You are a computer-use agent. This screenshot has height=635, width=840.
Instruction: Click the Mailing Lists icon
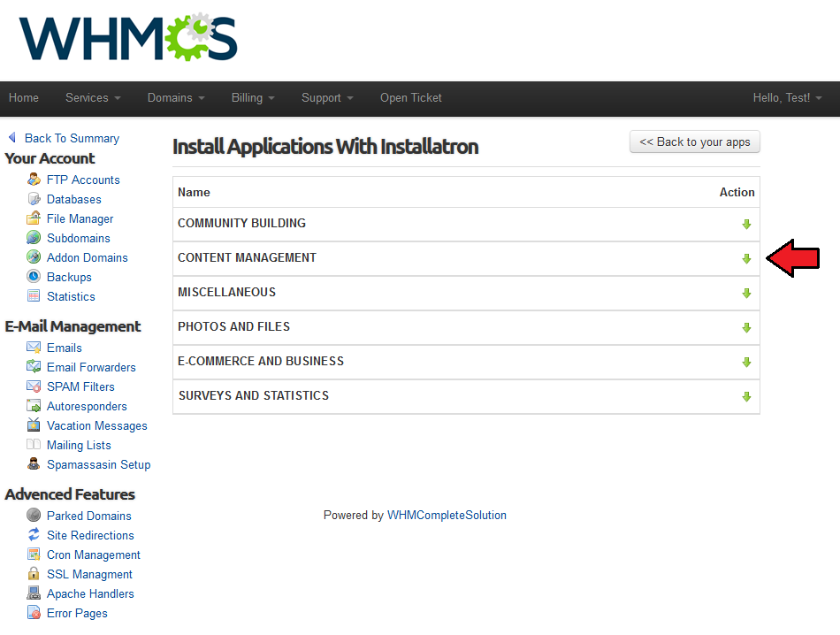34,444
